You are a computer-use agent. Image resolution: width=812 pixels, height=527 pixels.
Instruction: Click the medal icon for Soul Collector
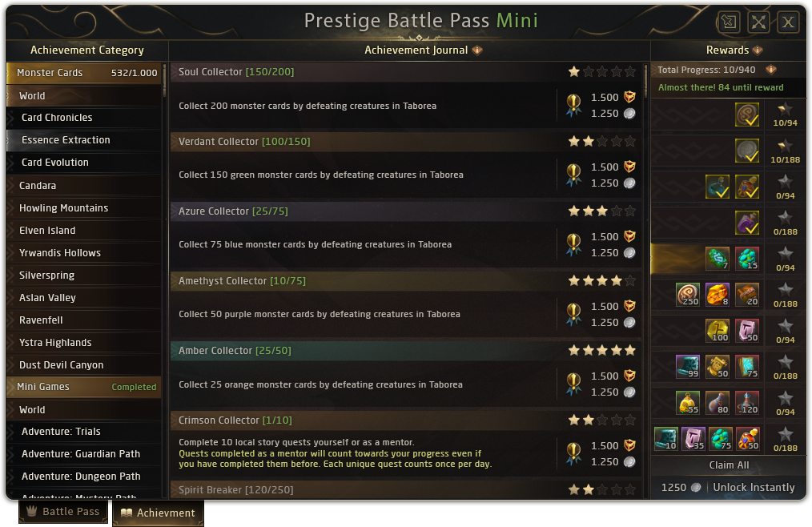coord(573,106)
